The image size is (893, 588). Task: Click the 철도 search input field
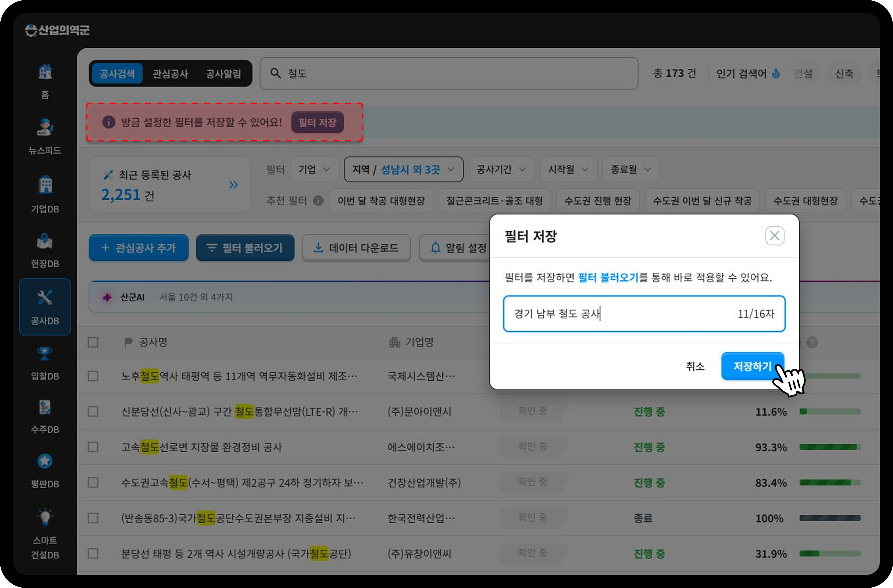[x=449, y=73]
